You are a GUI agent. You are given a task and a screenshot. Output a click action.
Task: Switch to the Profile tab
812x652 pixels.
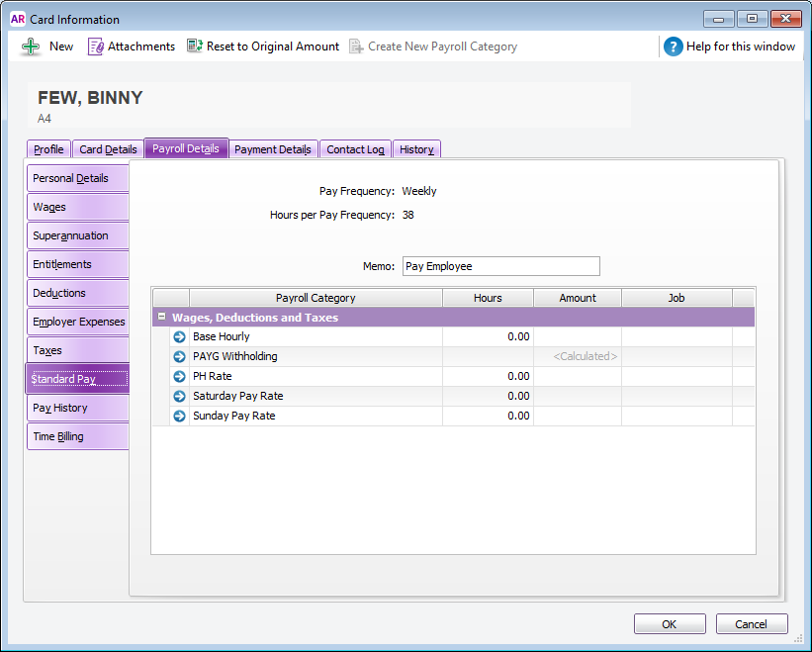pos(48,148)
